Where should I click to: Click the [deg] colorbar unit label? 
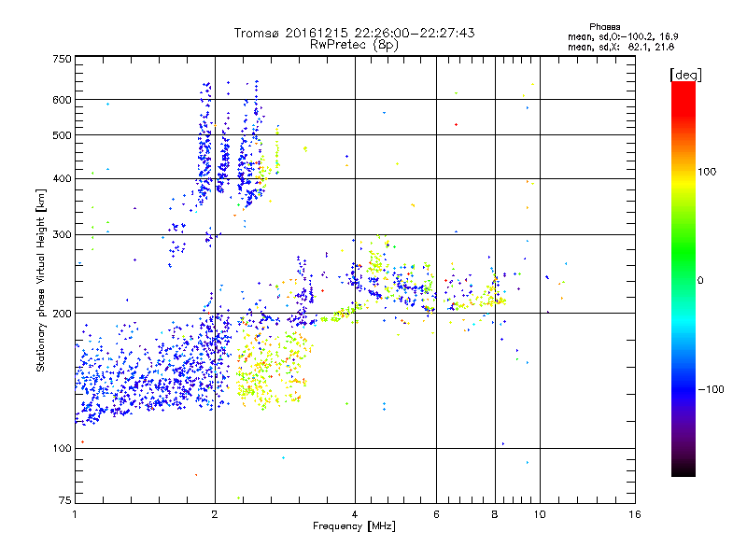point(685,75)
